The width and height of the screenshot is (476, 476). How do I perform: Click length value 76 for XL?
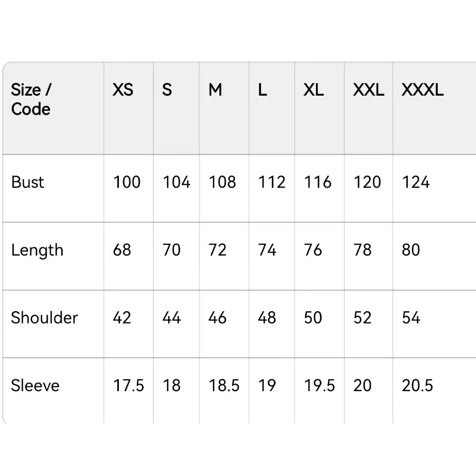[x=313, y=250]
